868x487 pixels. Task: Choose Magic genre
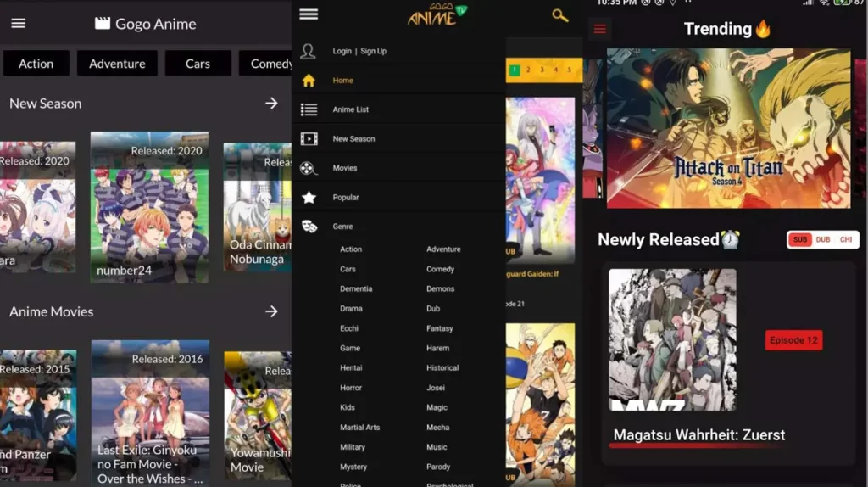pos(437,407)
